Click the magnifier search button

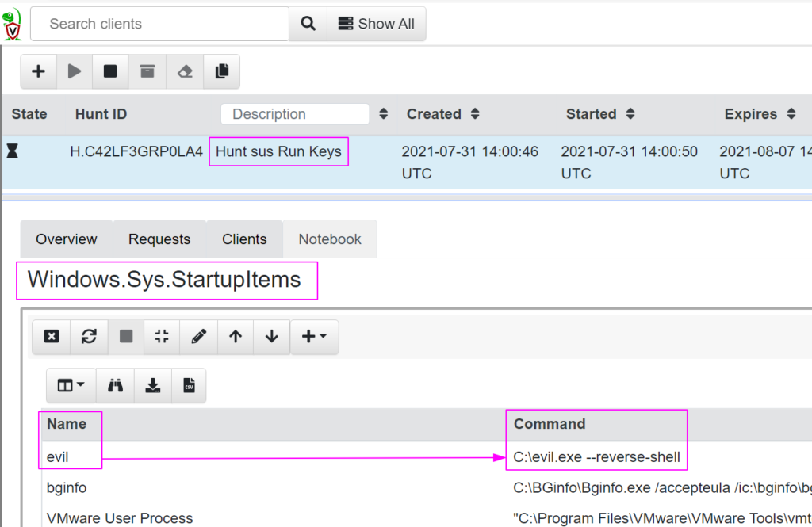pyautogui.click(x=308, y=24)
